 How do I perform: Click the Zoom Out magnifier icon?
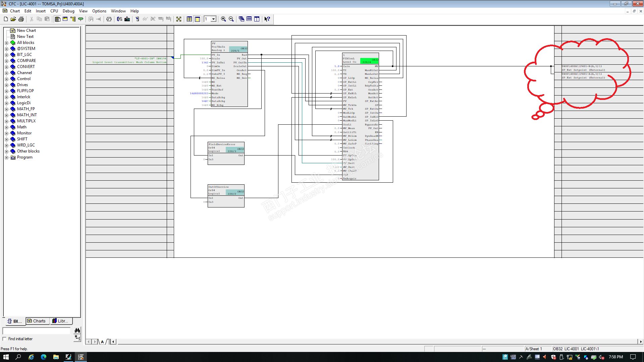tap(231, 19)
